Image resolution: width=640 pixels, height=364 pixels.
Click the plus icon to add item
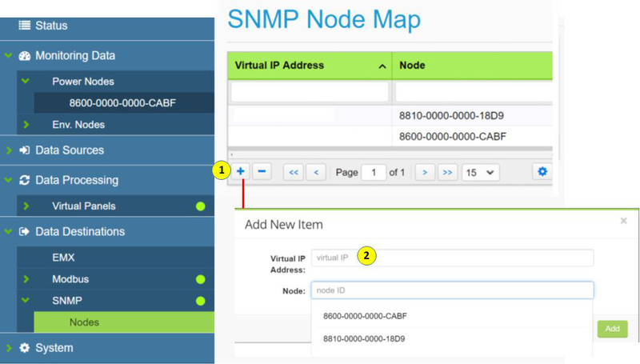(241, 171)
